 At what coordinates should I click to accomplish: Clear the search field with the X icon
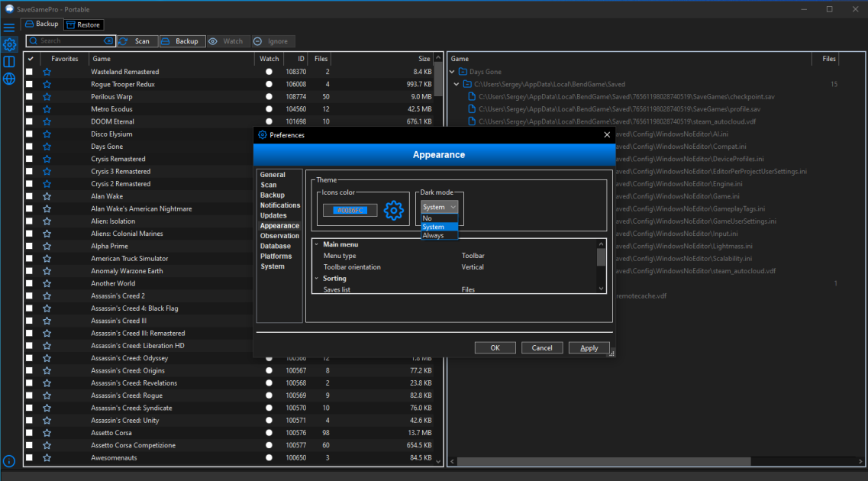(x=108, y=41)
